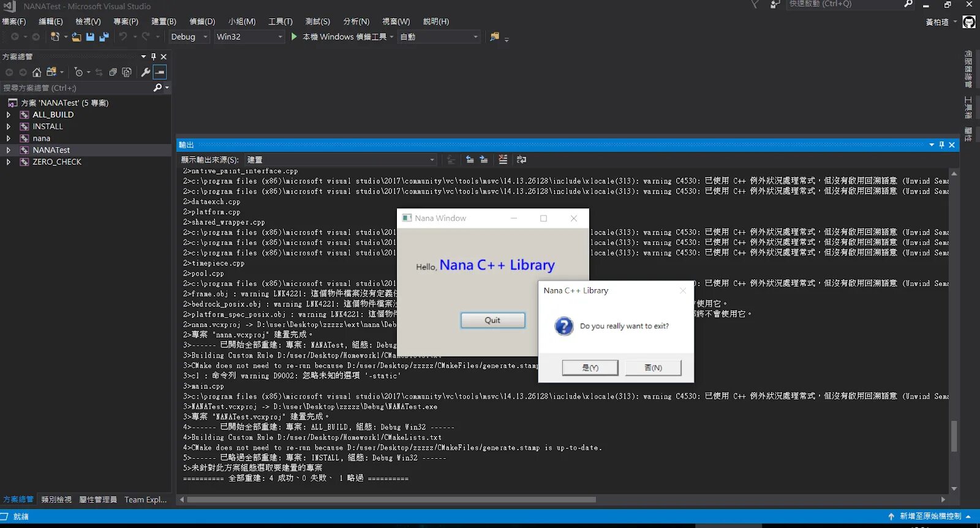The height and width of the screenshot is (528, 980).
Task: Click the Home icon in Solution Explorer
Action: (37, 72)
